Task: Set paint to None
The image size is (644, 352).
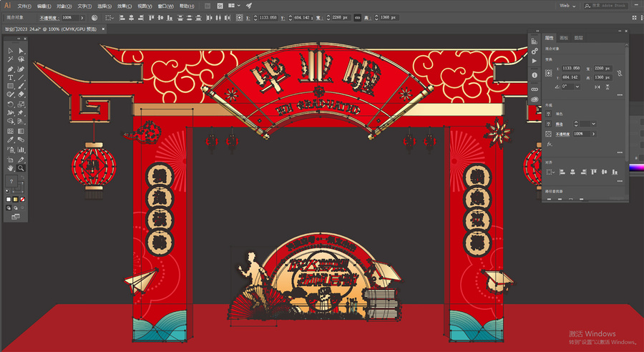Action: (x=23, y=199)
